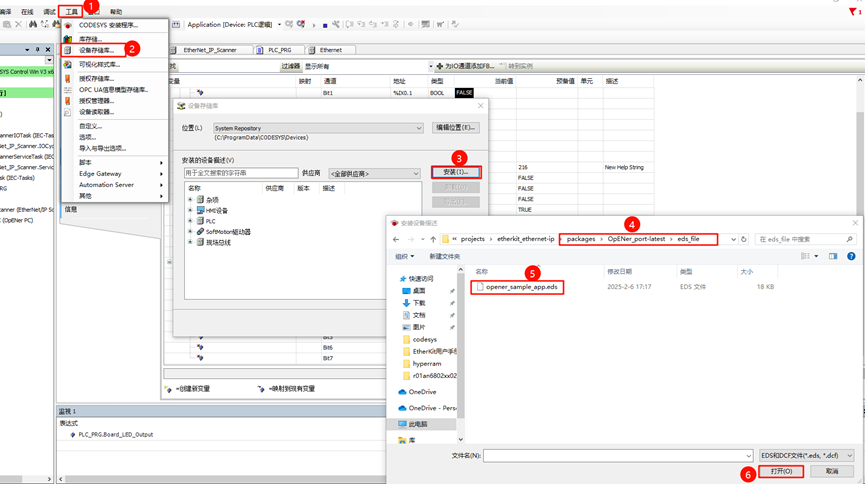The image size is (865, 484).
Task: Click 'OpENer_port-latest' in address path
Action: click(636, 239)
